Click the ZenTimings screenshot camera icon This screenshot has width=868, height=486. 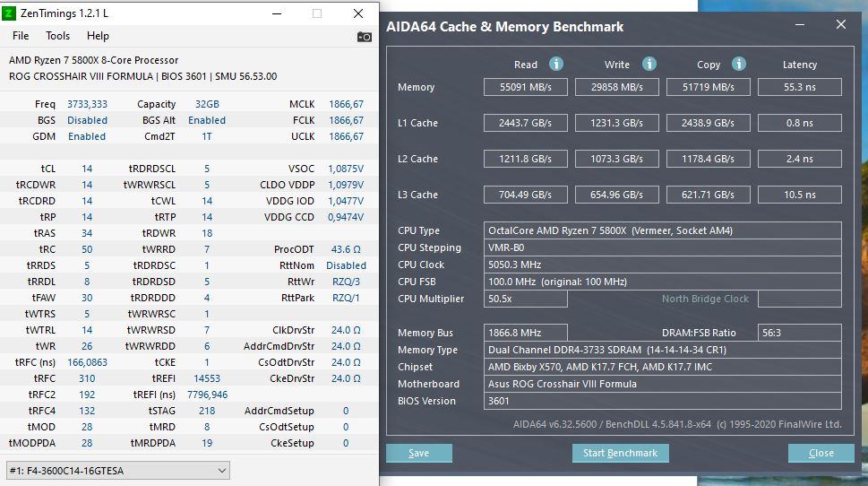(x=365, y=37)
